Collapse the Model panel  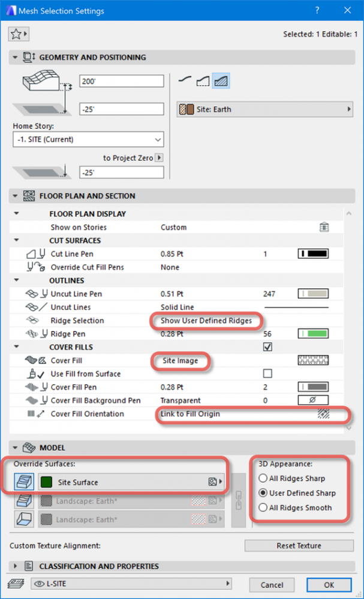click(x=15, y=447)
